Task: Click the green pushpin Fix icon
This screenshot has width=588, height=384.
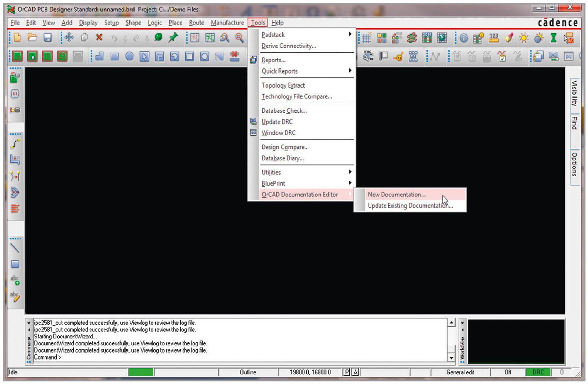Action: [173, 38]
